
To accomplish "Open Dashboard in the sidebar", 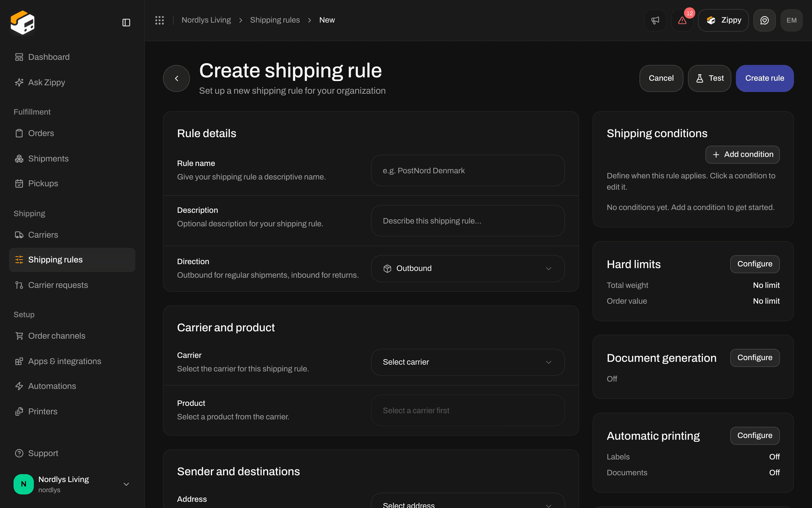I will coord(72,57).
